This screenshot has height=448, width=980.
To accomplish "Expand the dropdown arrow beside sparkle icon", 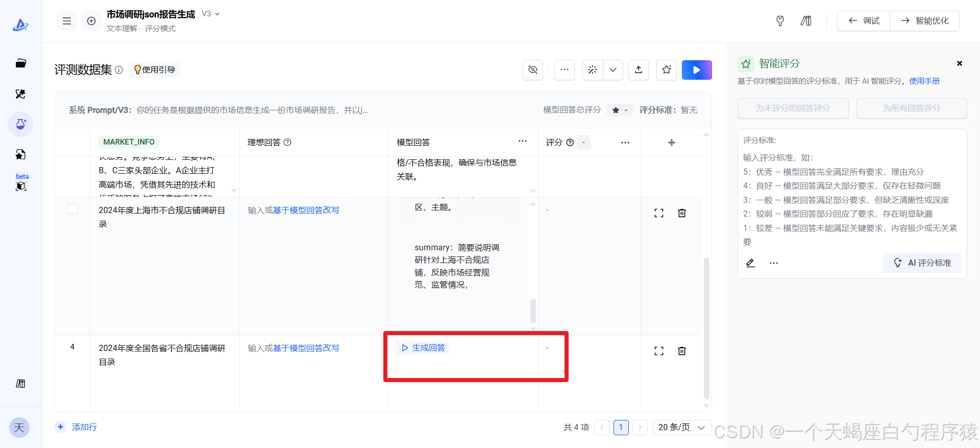I will pos(613,70).
